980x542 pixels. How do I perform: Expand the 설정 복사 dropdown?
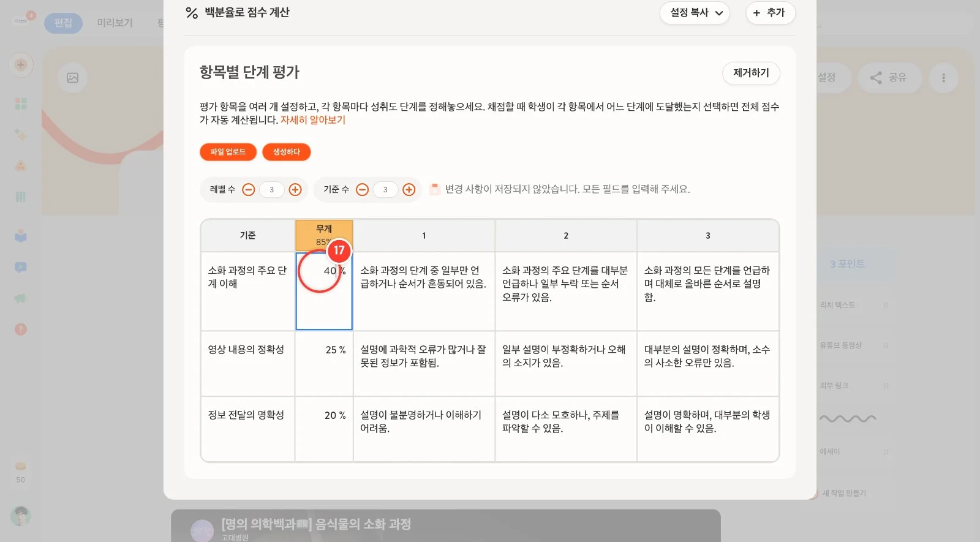pyautogui.click(x=695, y=13)
